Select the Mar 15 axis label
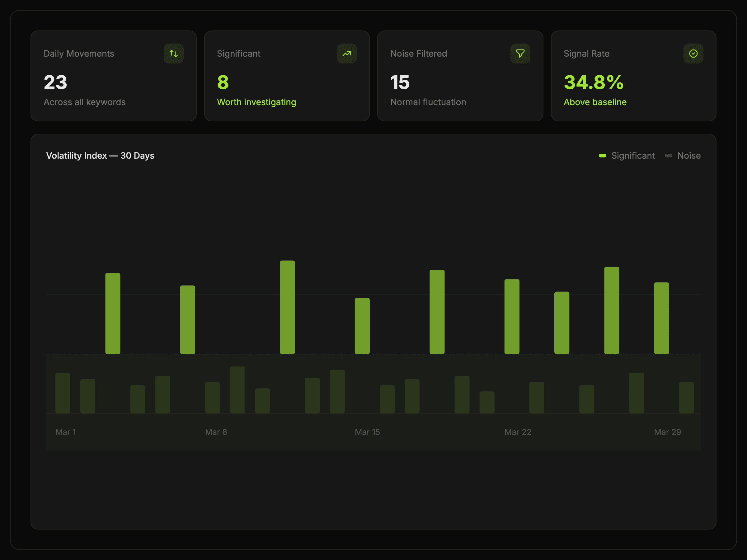 [367, 432]
